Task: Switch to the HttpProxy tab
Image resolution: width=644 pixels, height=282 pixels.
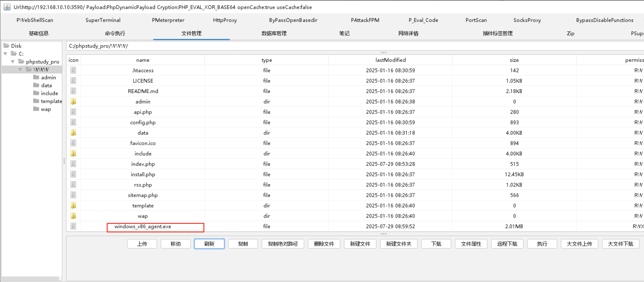Action: (x=225, y=20)
